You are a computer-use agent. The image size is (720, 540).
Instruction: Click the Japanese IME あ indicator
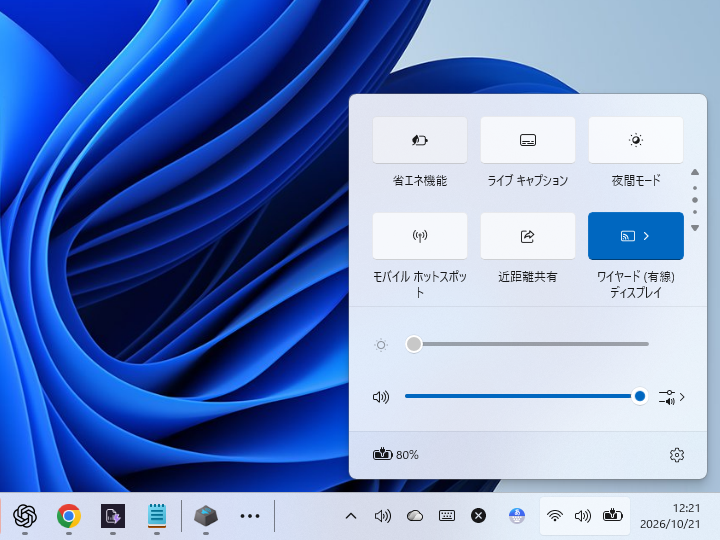[517, 516]
